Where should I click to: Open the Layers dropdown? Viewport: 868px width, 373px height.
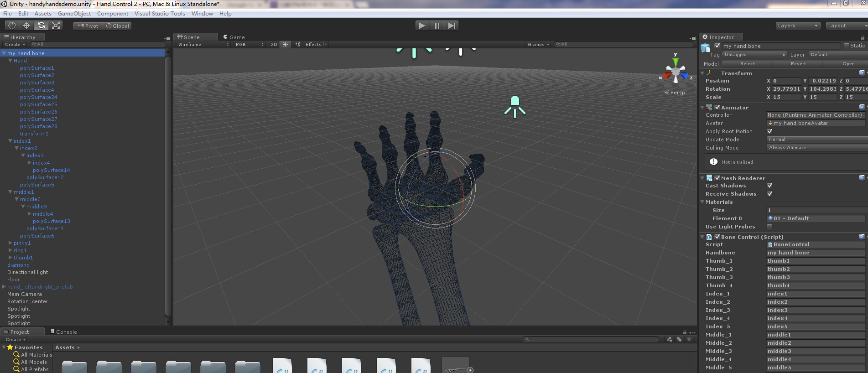click(x=798, y=26)
